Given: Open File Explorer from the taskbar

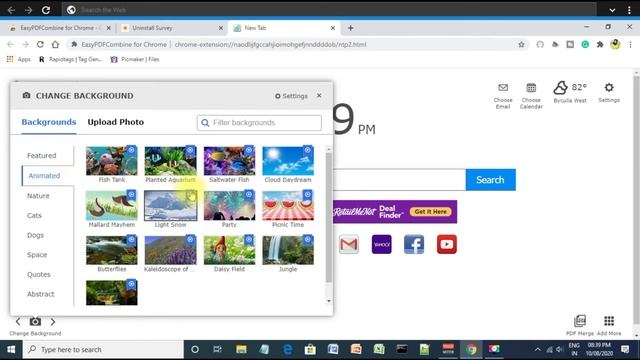Looking at the screenshot, I should (x=241, y=350).
